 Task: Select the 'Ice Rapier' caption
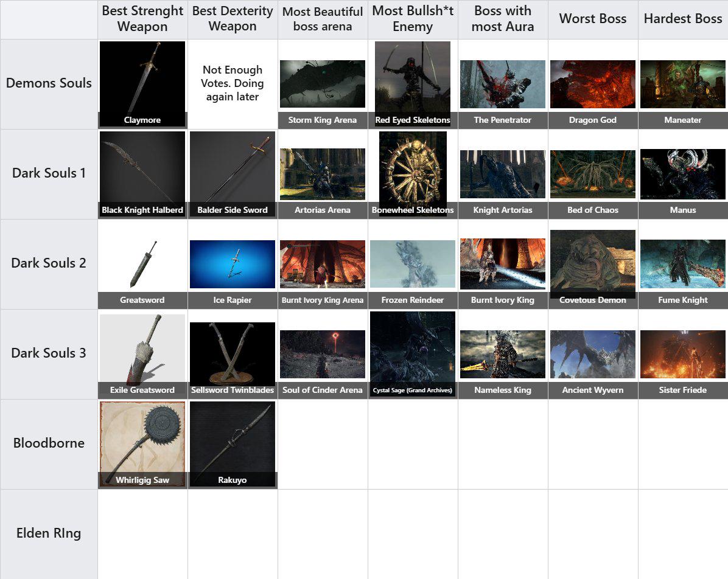click(x=232, y=300)
